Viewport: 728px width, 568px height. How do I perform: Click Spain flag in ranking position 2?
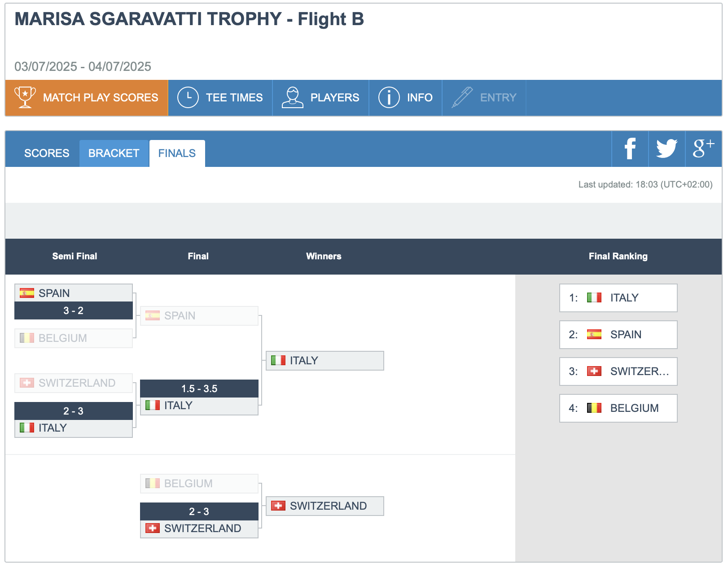(x=594, y=334)
